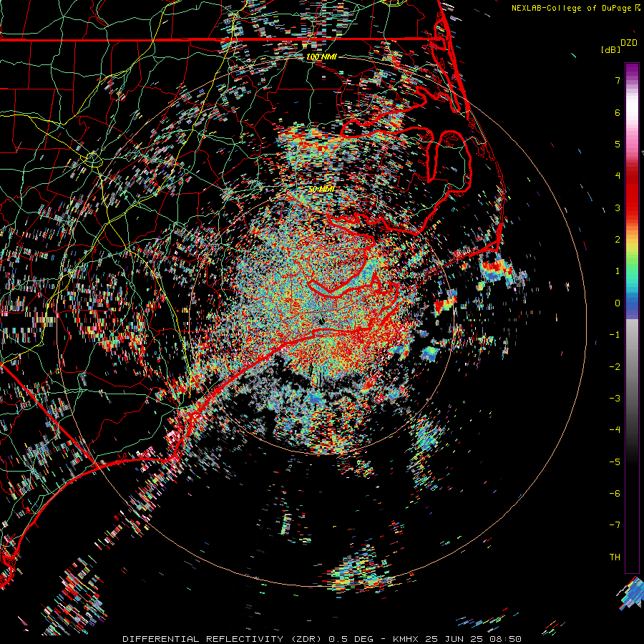
Task: Click the positive 4 scale value
Action: pos(618,176)
